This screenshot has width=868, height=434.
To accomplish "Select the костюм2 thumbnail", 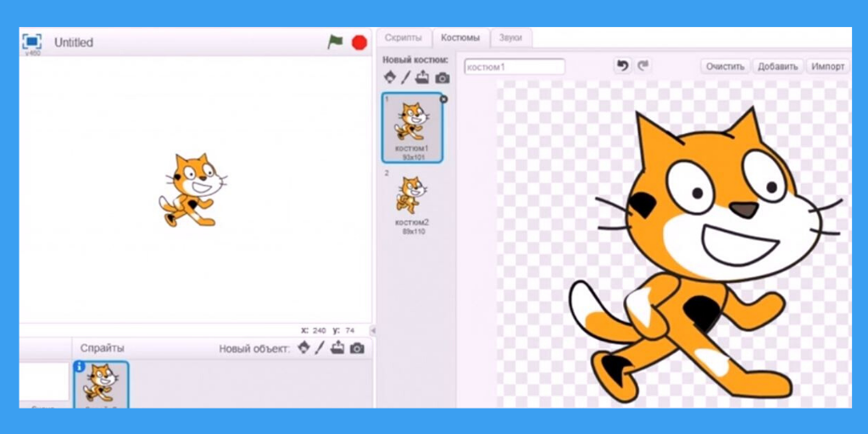I will (411, 202).
